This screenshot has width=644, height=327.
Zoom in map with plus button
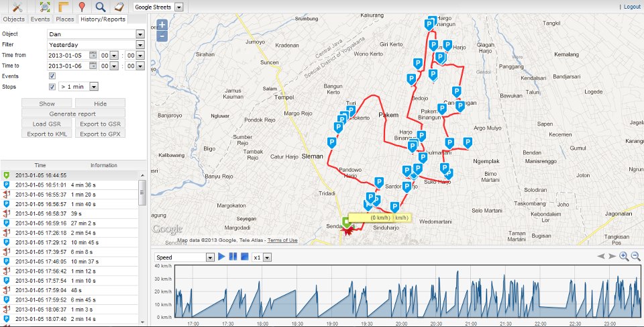click(x=162, y=25)
